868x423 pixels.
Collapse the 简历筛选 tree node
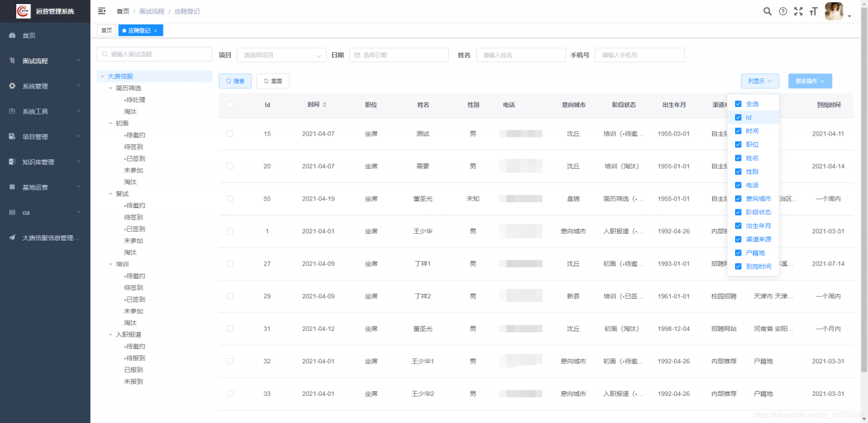click(x=111, y=88)
